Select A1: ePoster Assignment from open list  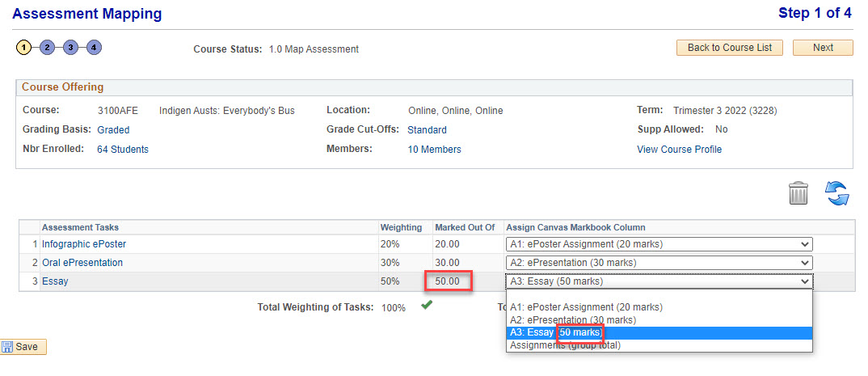pyautogui.click(x=586, y=307)
